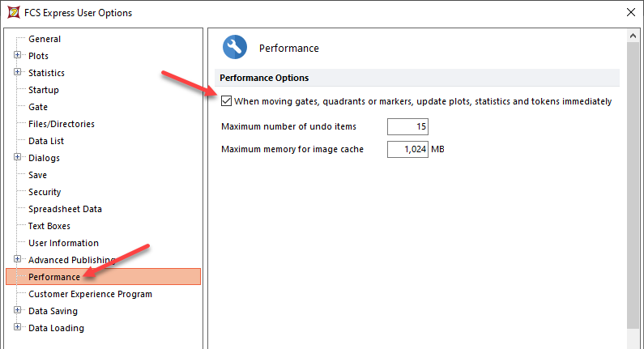Click the image cache memory field

pyautogui.click(x=407, y=149)
